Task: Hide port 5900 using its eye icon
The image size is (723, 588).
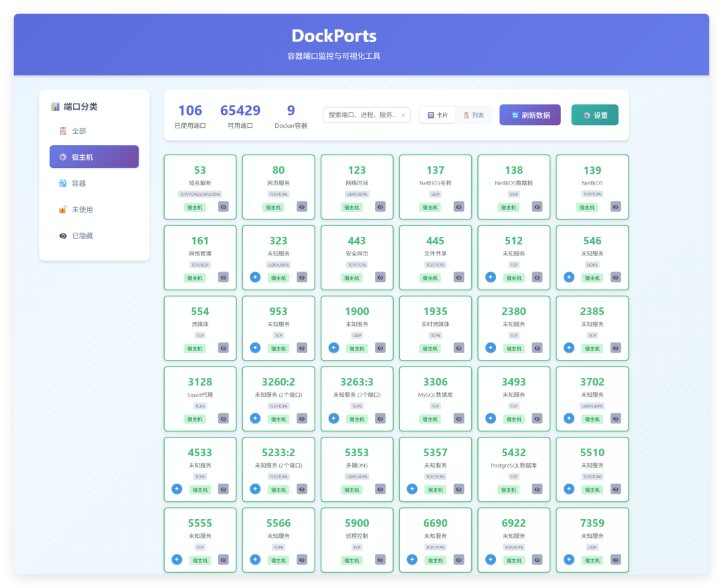Action: pos(380,559)
